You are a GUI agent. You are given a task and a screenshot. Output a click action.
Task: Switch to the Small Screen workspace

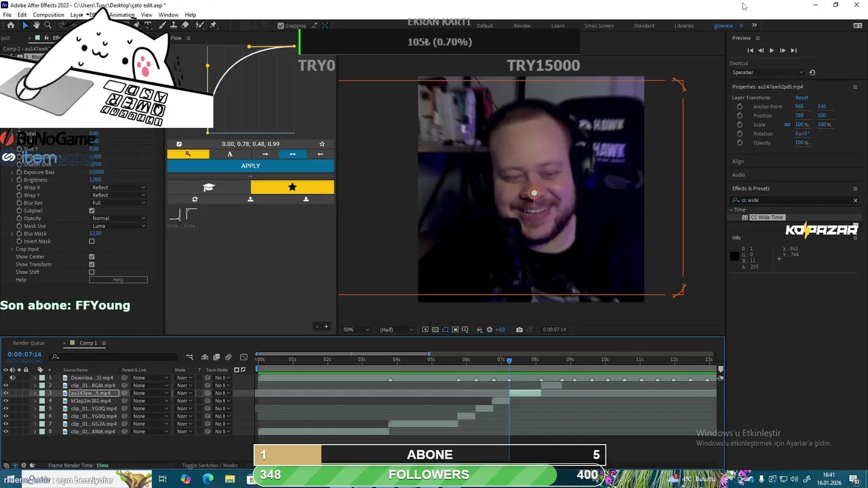tap(599, 26)
